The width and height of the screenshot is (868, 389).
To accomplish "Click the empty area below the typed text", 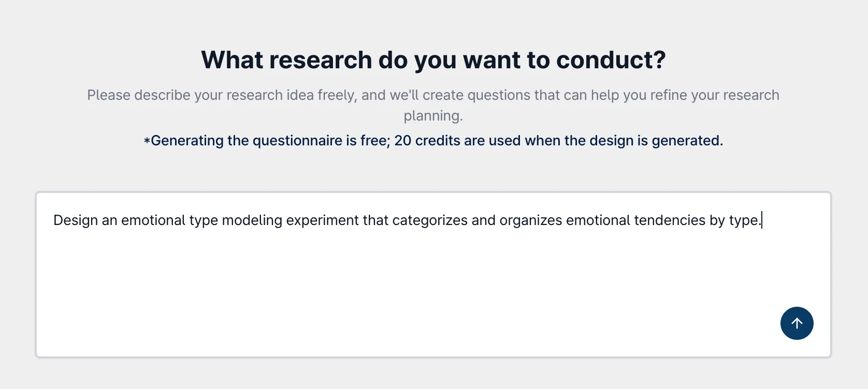I will click(x=404, y=290).
